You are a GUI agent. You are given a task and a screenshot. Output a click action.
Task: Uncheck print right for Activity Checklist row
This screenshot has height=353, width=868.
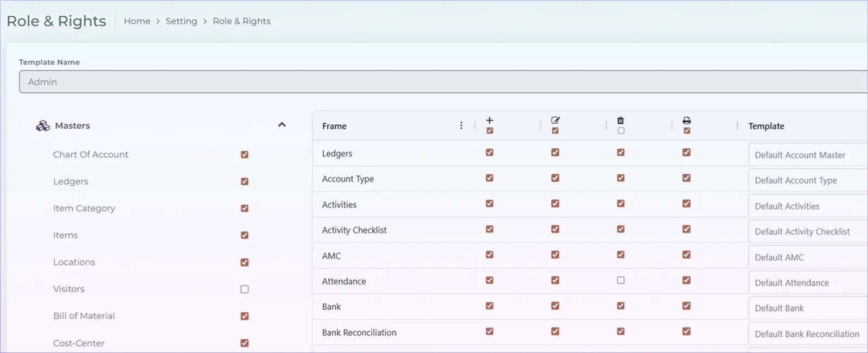point(686,229)
